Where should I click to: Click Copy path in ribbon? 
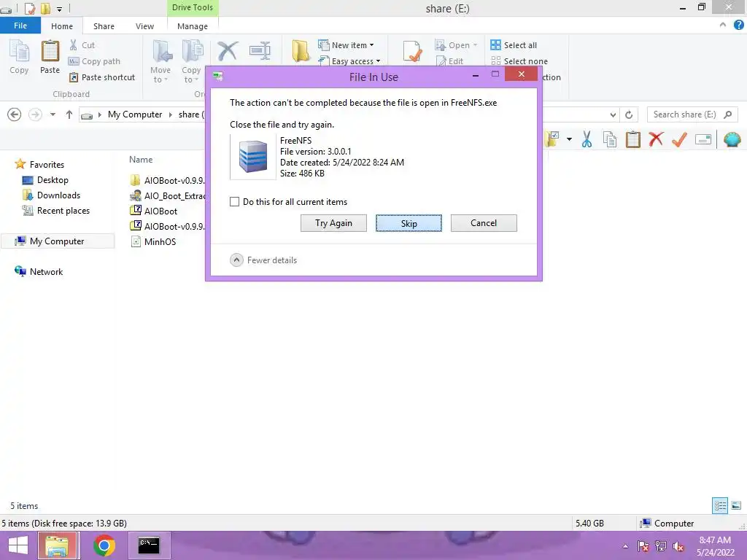[94, 61]
